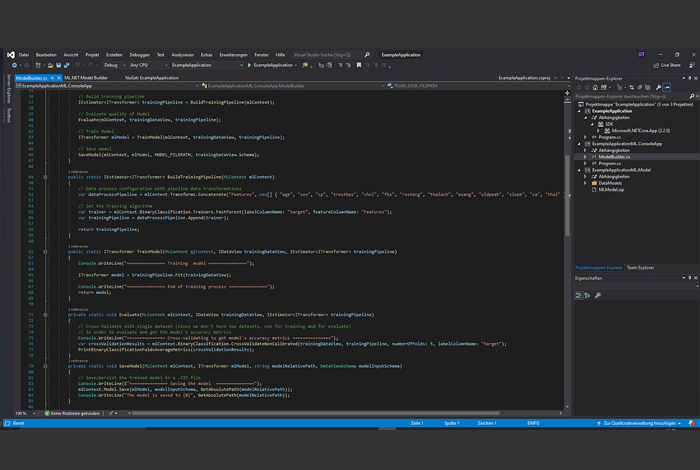Click the green Start debugging play icon

(x=248, y=65)
